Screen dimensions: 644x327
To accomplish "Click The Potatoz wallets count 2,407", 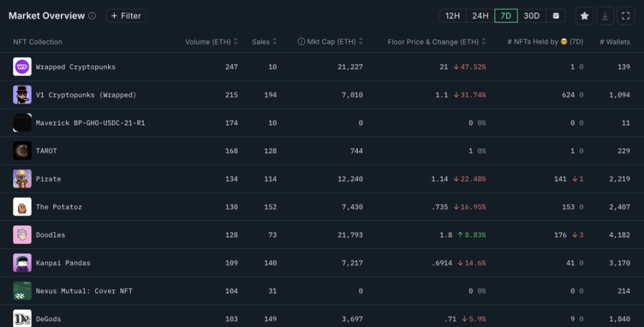I will point(619,206).
